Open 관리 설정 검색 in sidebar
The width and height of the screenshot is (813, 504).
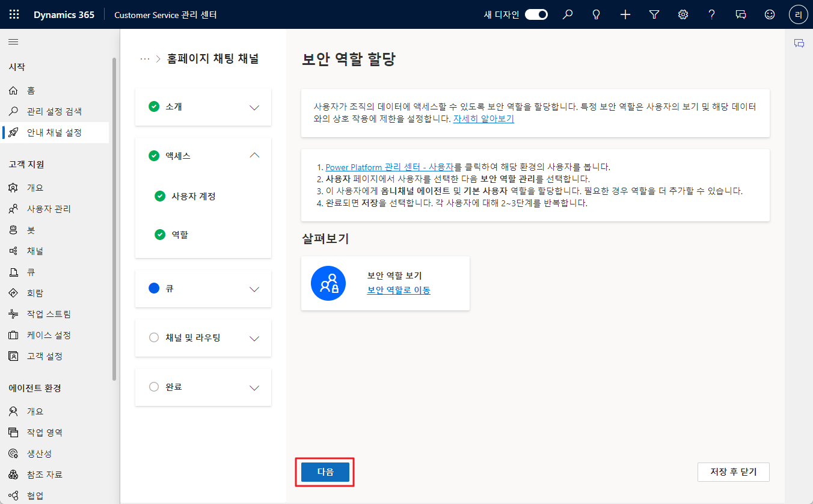click(x=55, y=111)
